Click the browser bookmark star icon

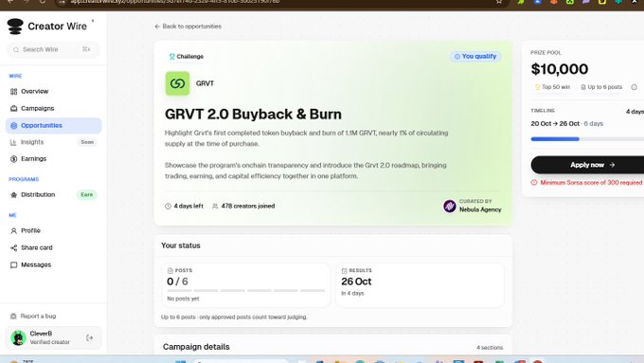[x=498, y=2]
